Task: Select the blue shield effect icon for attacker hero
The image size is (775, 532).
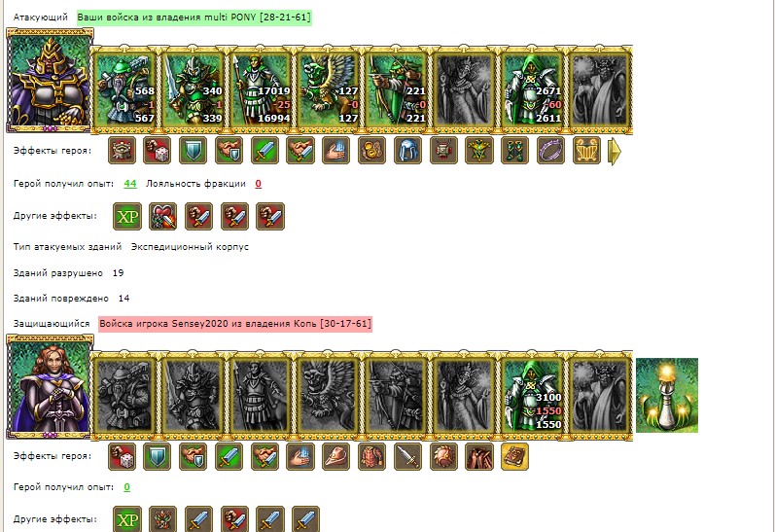Action: point(193,151)
